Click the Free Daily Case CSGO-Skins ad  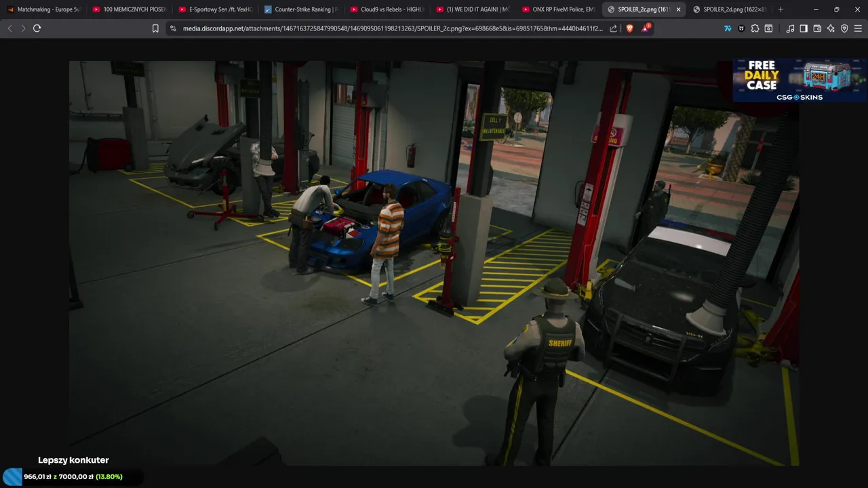coord(800,80)
